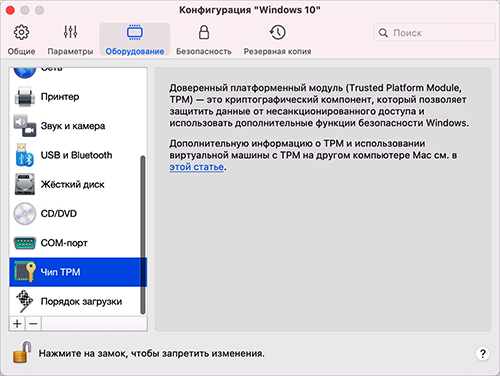Click the TPM chip key icon
Screen dimensions: 500x376
point(25,272)
